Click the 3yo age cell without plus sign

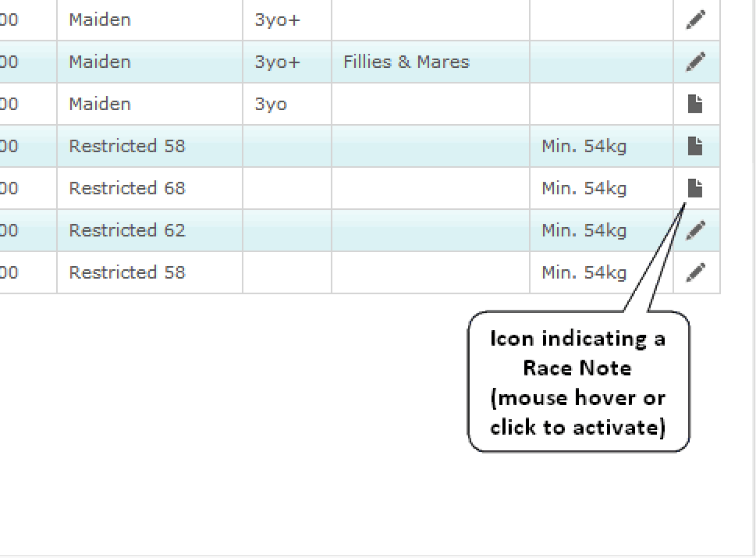pyautogui.click(x=271, y=104)
